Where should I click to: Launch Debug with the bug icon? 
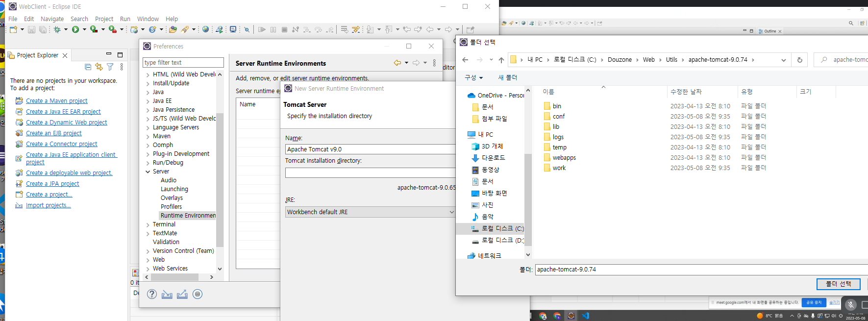click(57, 29)
